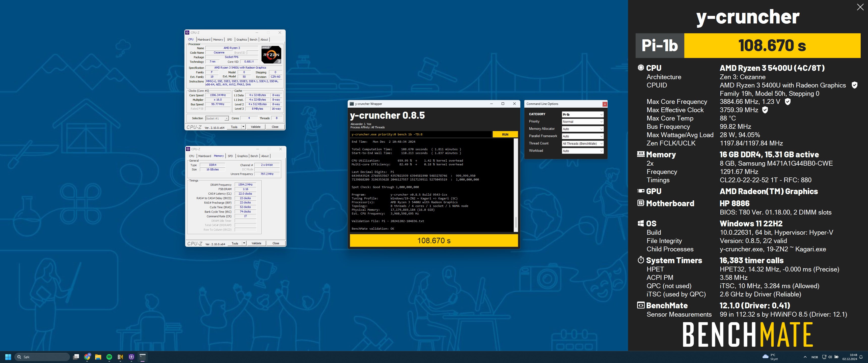Click the BenchMate section icon in the panel
Viewport: 868px width, 363px height.
coord(641,305)
